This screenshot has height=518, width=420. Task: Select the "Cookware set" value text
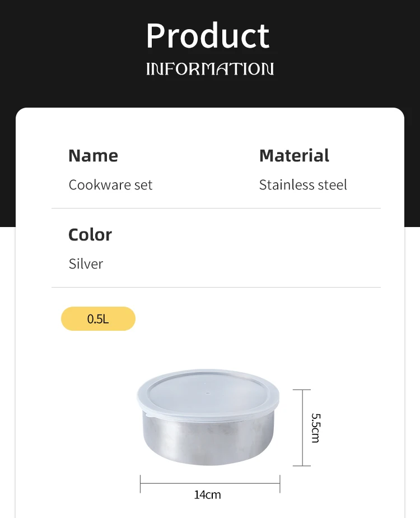[x=110, y=185]
